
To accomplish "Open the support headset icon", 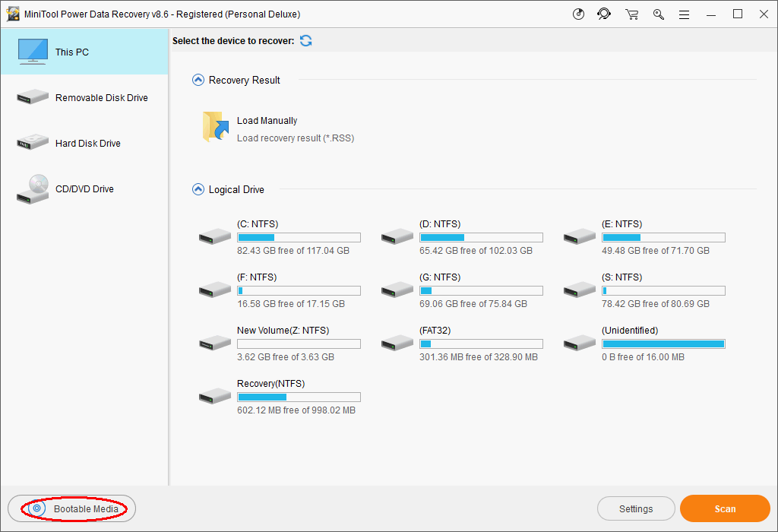I will [x=604, y=14].
